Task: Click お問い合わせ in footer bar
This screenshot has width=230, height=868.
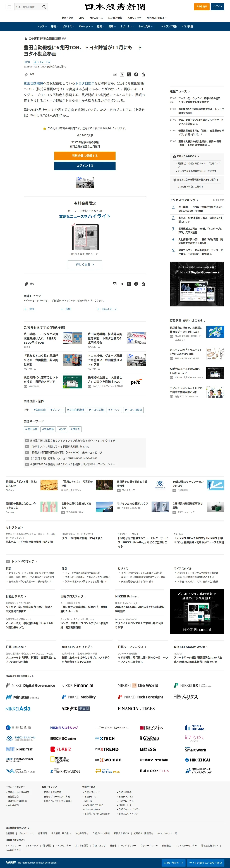Action: (x=173, y=863)
